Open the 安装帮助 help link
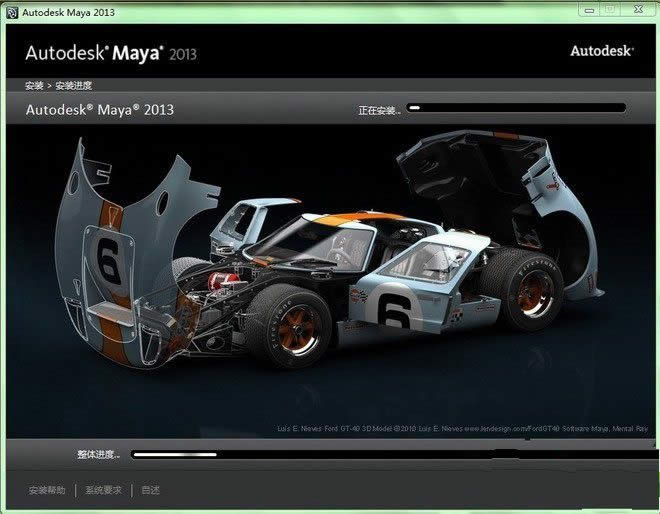 coord(47,490)
